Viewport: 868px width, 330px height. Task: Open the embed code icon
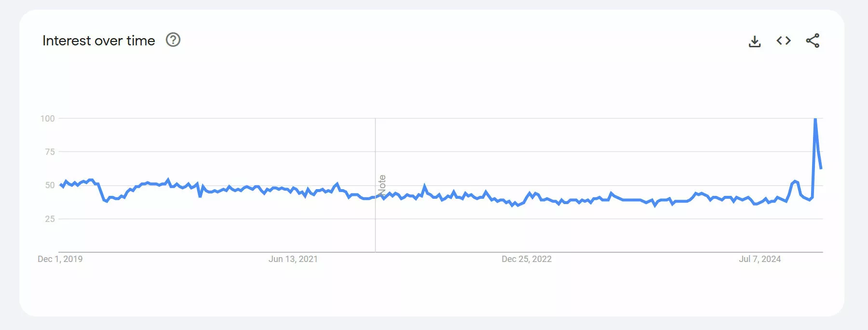point(784,41)
